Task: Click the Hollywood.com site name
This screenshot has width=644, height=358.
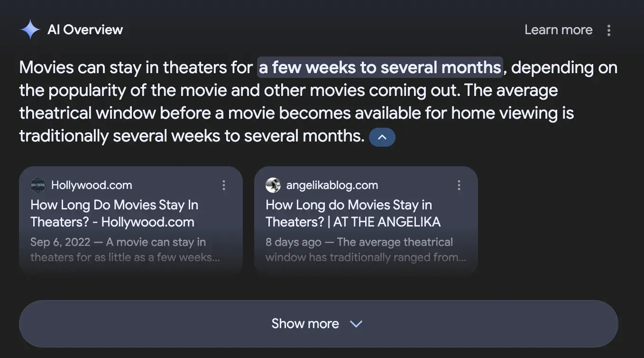Action: click(x=92, y=185)
